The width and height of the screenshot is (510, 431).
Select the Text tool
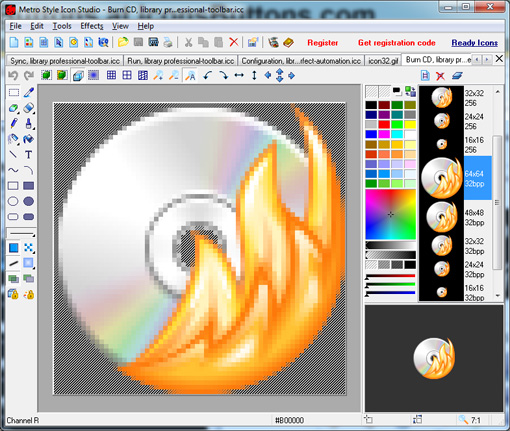point(29,155)
